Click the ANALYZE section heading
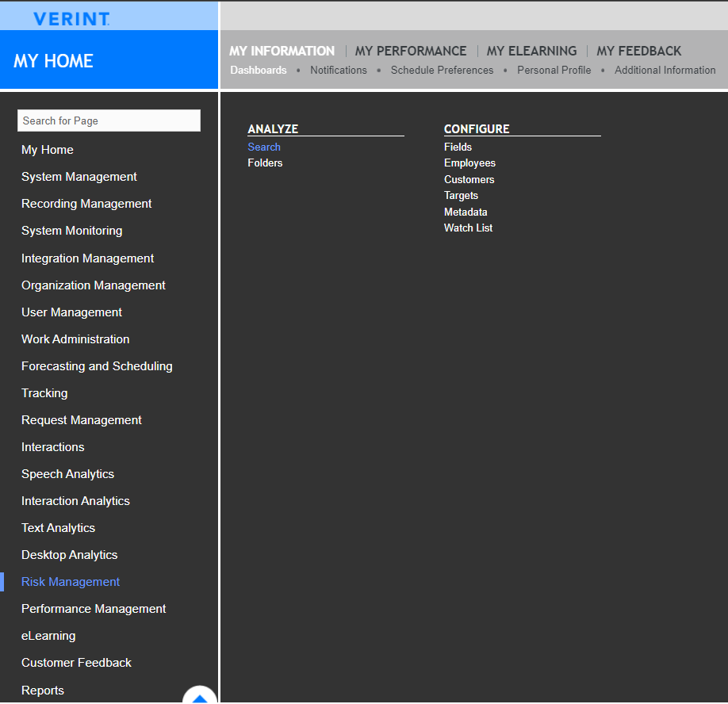Viewport: 728px width, 704px height. tap(273, 128)
